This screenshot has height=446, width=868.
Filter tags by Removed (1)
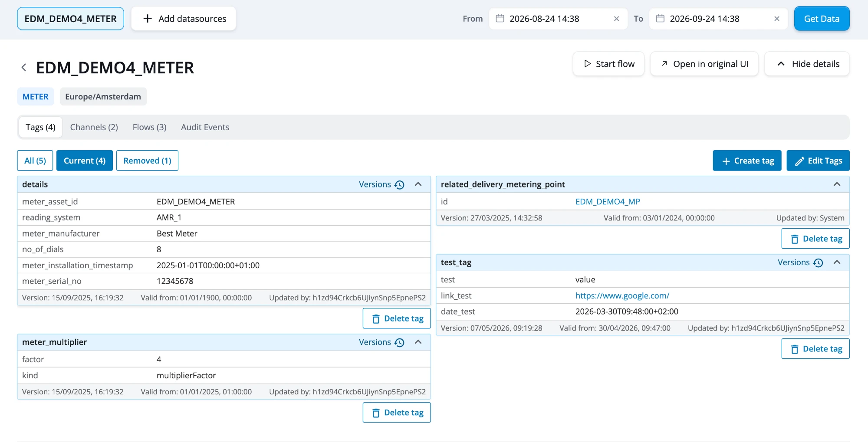click(x=148, y=161)
